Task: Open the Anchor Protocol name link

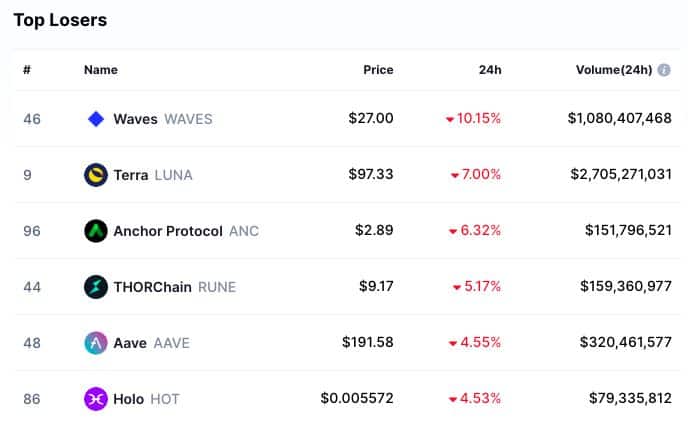Action: pos(168,231)
